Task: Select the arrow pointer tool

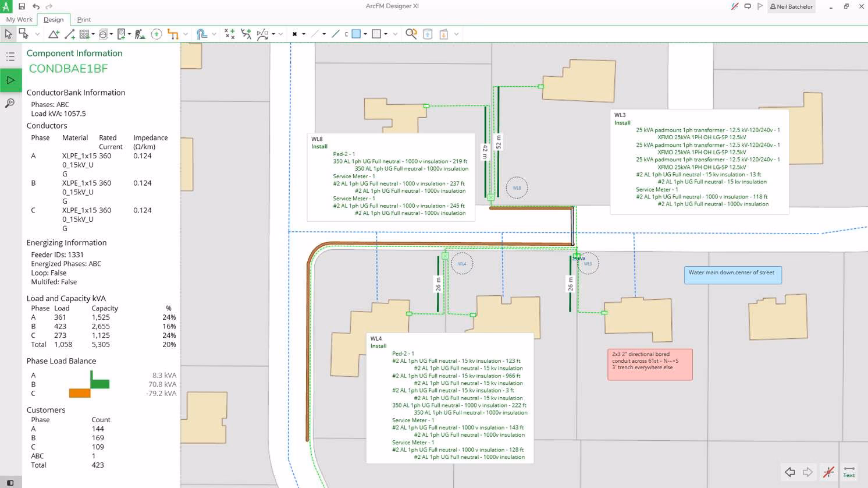Action: tap(8, 34)
